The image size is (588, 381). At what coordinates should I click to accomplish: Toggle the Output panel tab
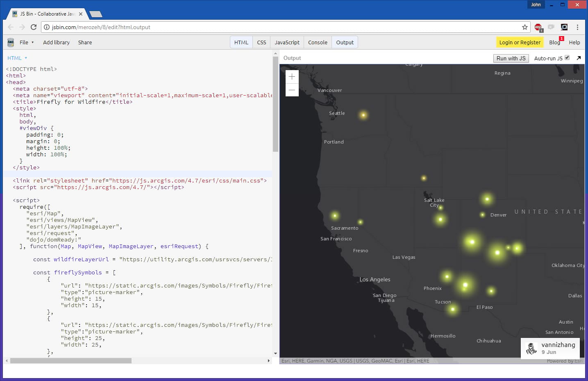tap(345, 42)
